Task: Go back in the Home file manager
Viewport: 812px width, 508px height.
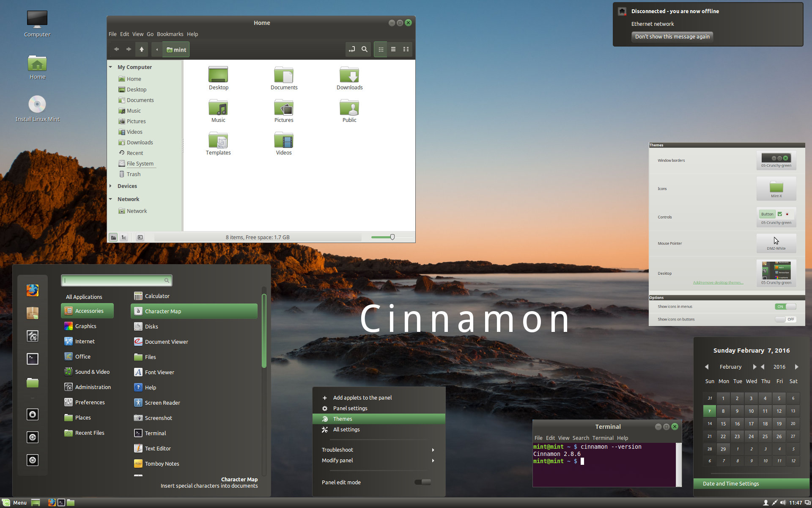Action: coord(116,50)
